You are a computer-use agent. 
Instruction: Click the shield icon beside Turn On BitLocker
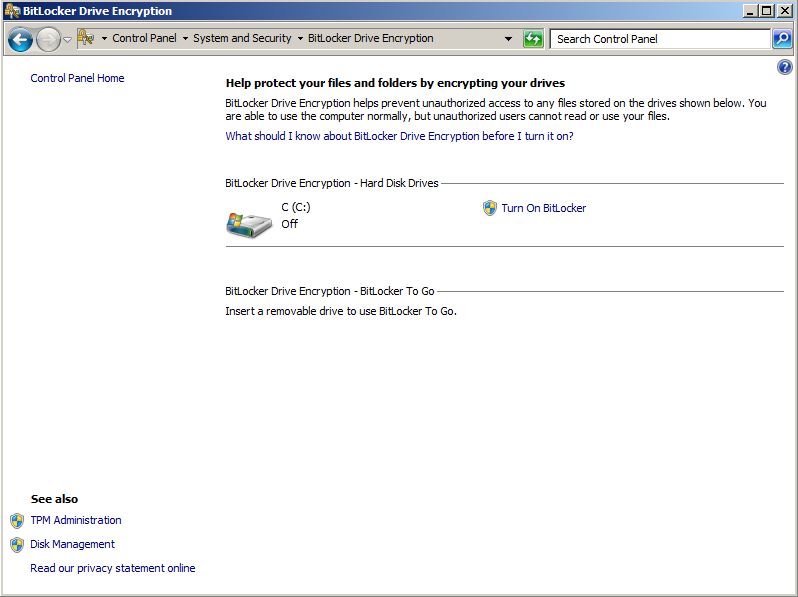pyautogui.click(x=490, y=208)
